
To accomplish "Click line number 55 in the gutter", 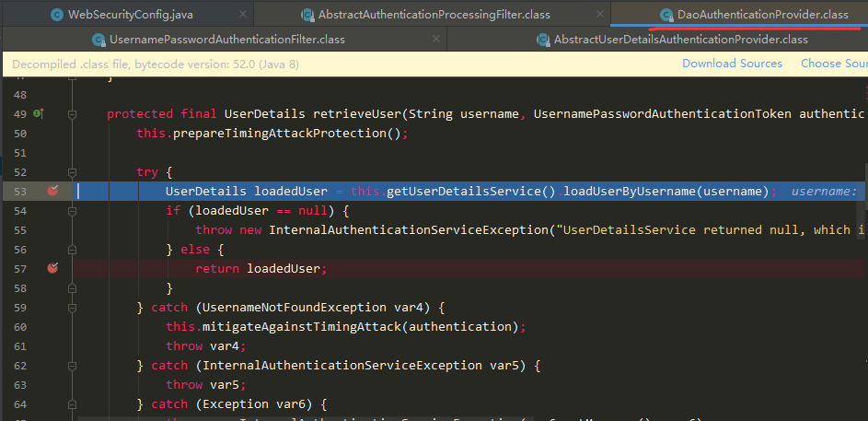I will tap(19, 230).
